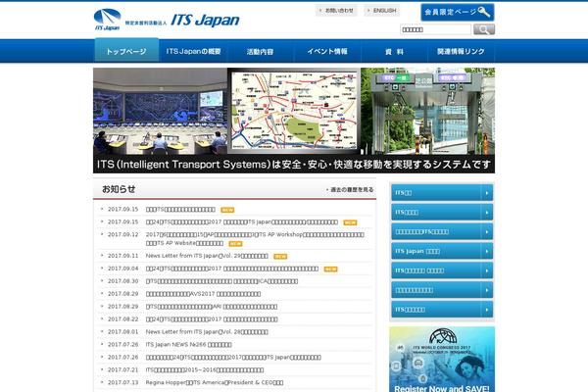
Task: Open the first 2017.08.29 AVS2017 news item
Action: coord(203,294)
